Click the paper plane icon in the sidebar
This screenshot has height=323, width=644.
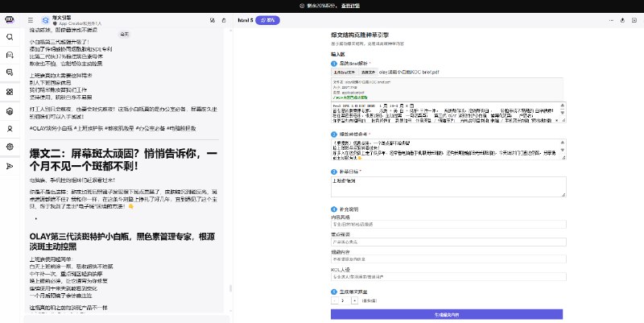point(10,166)
